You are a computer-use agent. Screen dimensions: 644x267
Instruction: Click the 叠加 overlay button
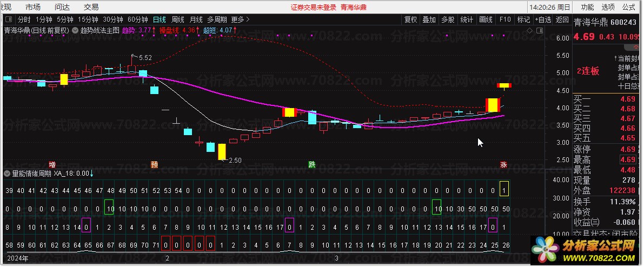coord(429,19)
